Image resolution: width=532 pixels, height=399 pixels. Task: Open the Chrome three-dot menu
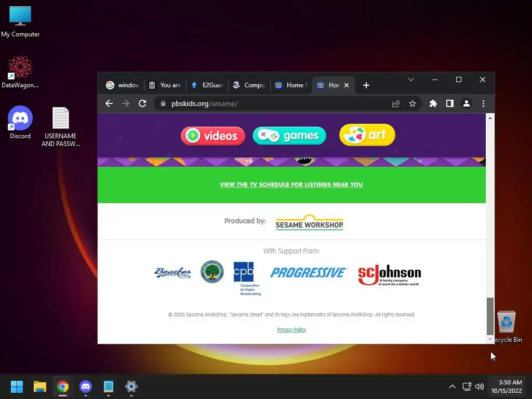pos(483,103)
